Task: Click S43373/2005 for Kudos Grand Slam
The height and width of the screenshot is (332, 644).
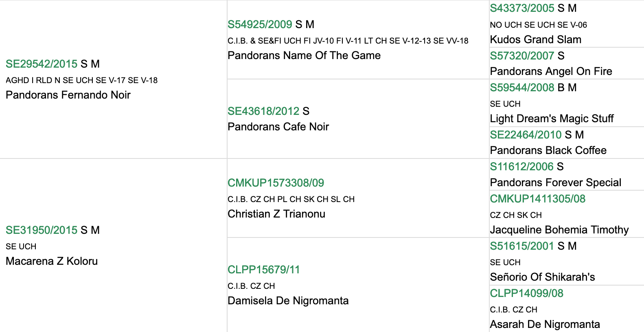Action: 522,8
